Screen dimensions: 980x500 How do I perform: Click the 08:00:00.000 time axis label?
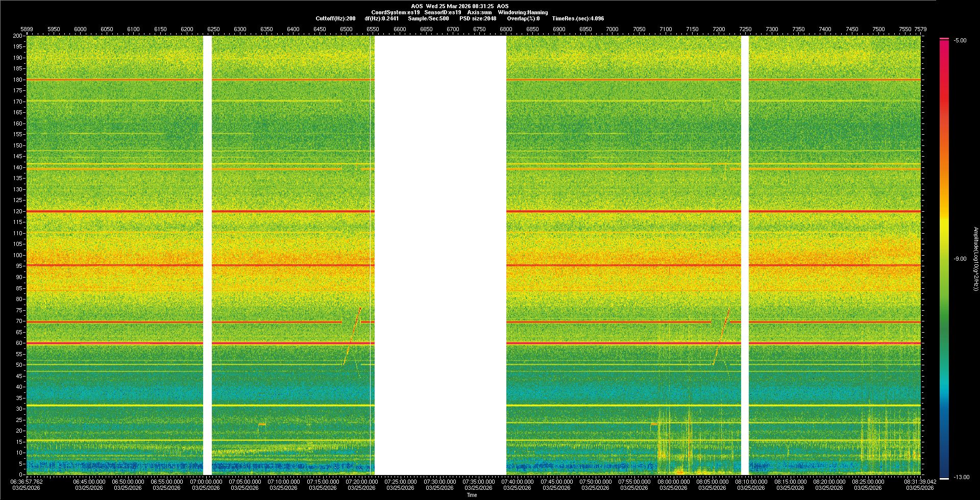[673, 481]
